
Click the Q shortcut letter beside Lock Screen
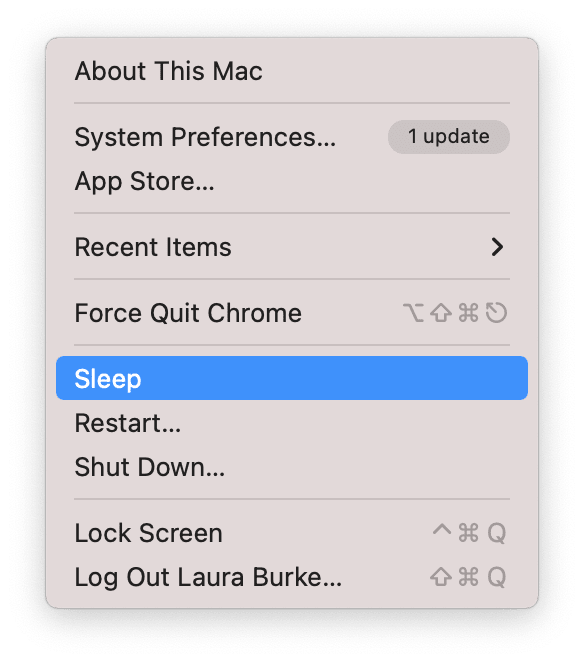pos(497,533)
